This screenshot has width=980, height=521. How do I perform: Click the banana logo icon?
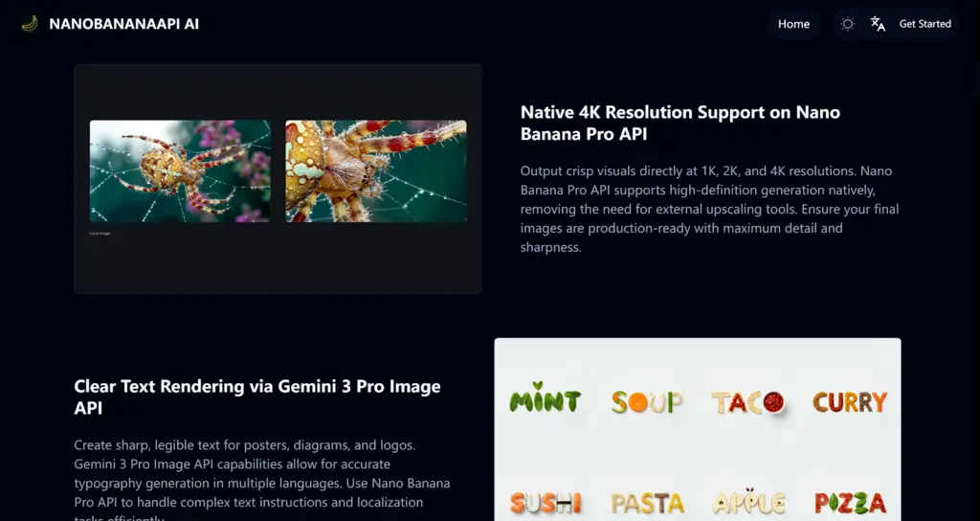30,24
